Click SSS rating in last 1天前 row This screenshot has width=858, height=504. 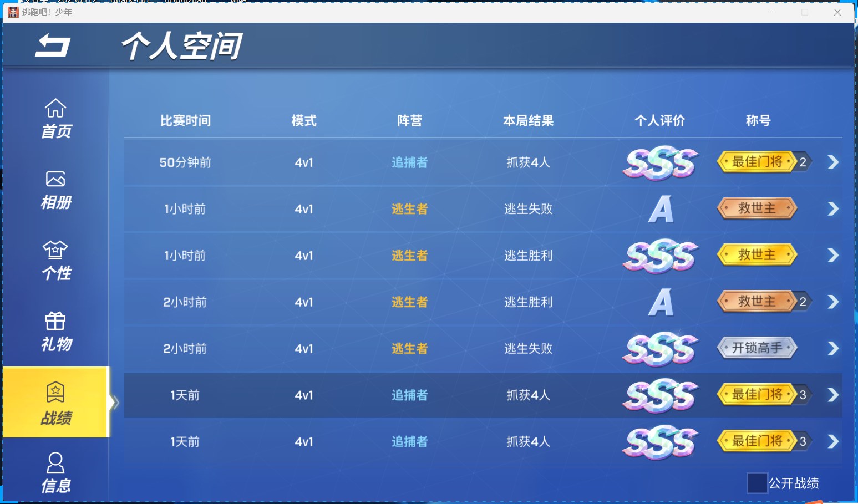tap(660, 442)
